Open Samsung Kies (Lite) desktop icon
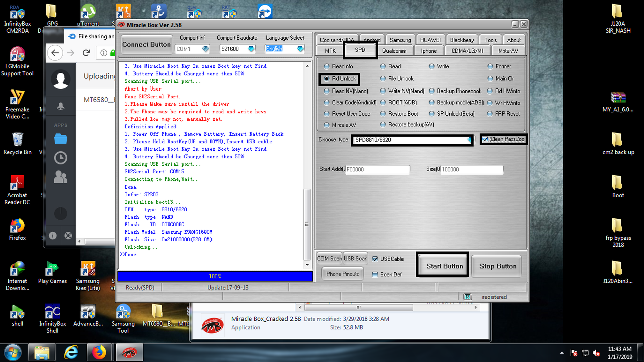644x362 pixels. [88, 276]
